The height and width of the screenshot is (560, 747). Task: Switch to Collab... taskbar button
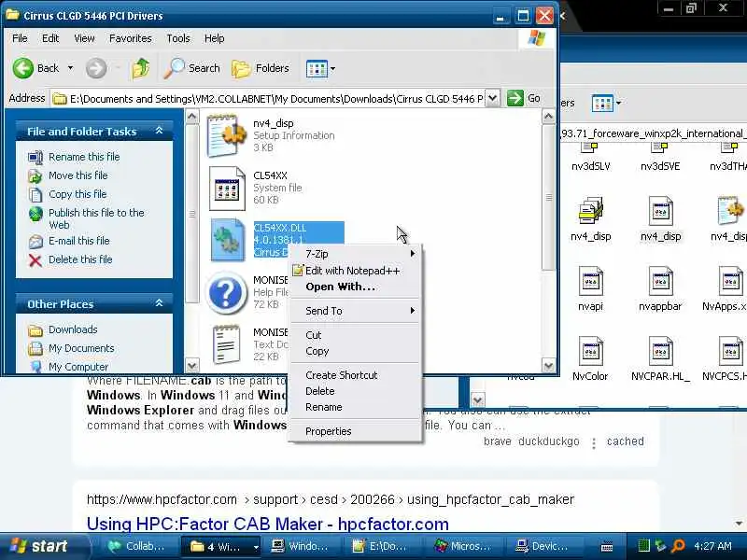pos(135,546)
